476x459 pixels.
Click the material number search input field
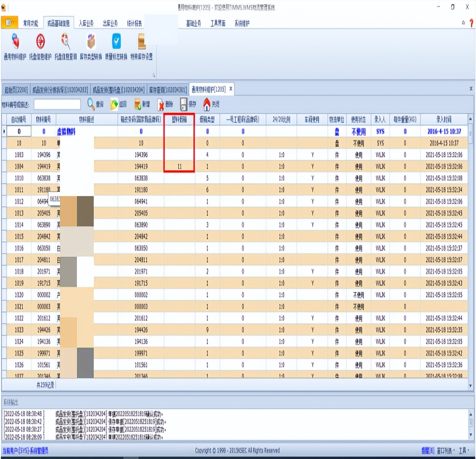click(x=57, y=104)
